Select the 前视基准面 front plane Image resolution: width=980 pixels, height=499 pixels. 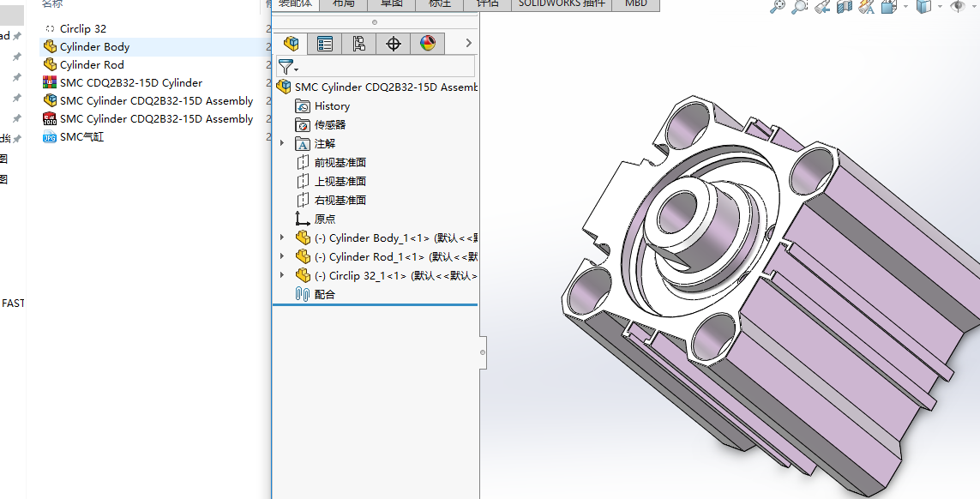coord(331,162)
